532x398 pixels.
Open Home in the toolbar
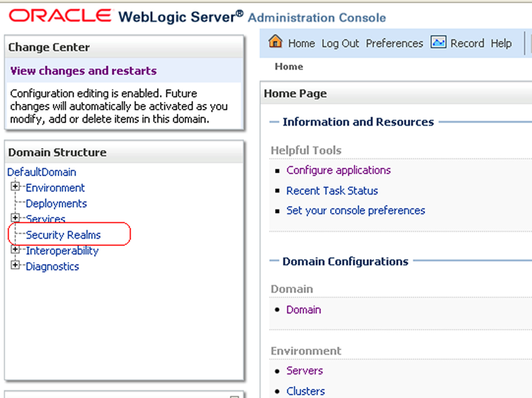(301, 43)
